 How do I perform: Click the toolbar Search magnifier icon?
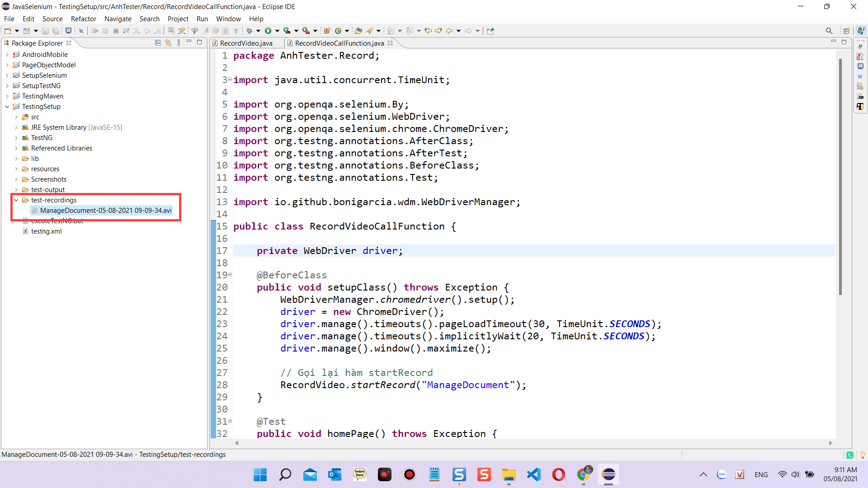(829, 31)
